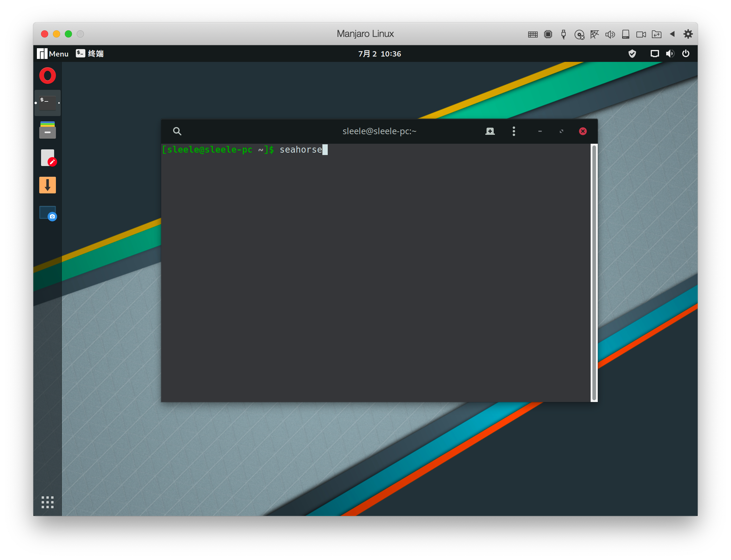Open the 终端 app menu in the top bar
This screenshot has height=560, width=731.
[x=90, y=54]
